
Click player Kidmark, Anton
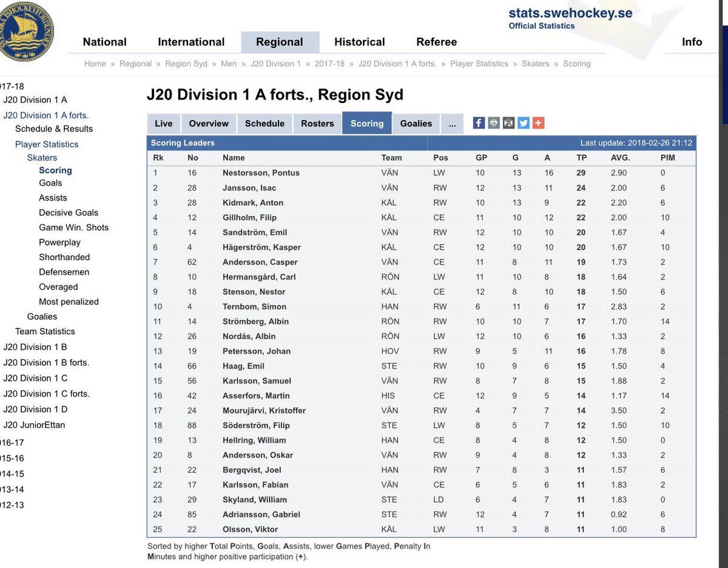click(x=253, y=202)
